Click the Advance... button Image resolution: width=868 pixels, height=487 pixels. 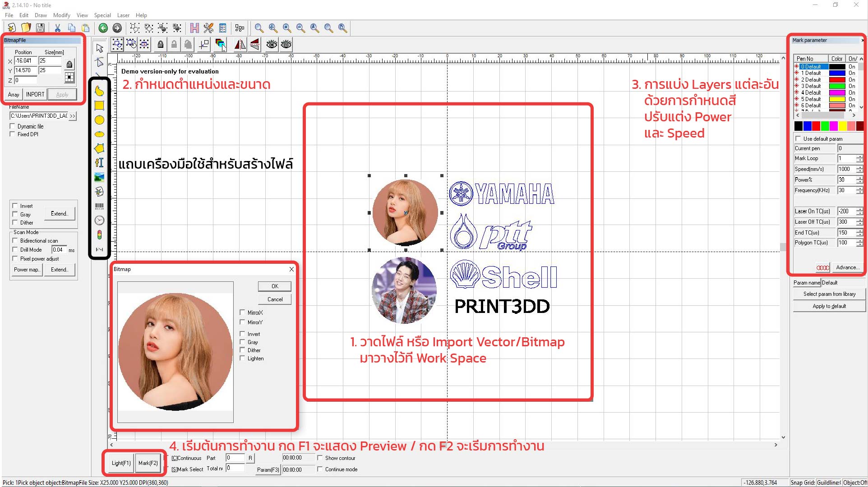847,267
